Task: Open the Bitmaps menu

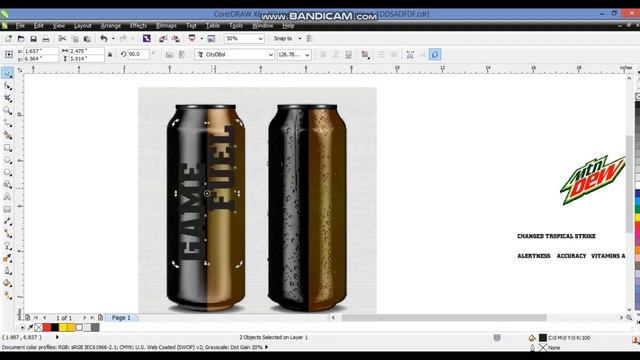Action: click(x=166, y=26)
